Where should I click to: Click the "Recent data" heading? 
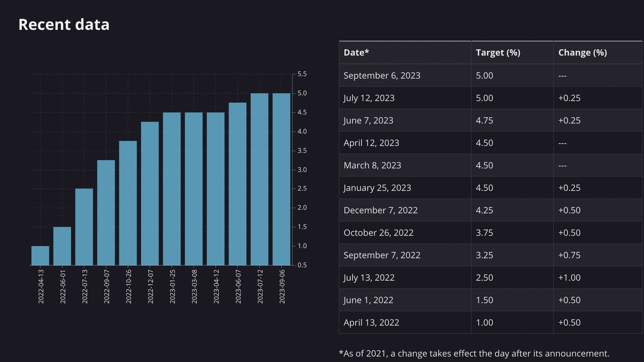pos(64,25)
